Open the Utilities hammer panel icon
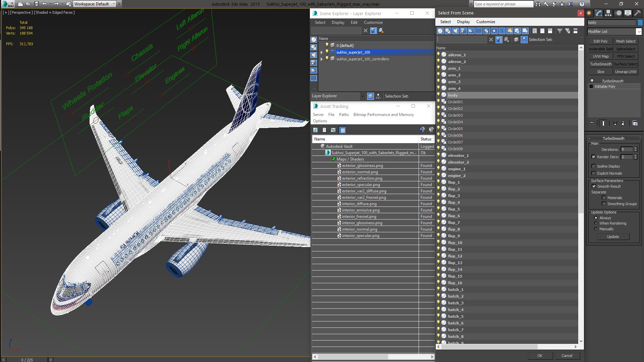Screen dimensions: 644x362 pos(637,13)
